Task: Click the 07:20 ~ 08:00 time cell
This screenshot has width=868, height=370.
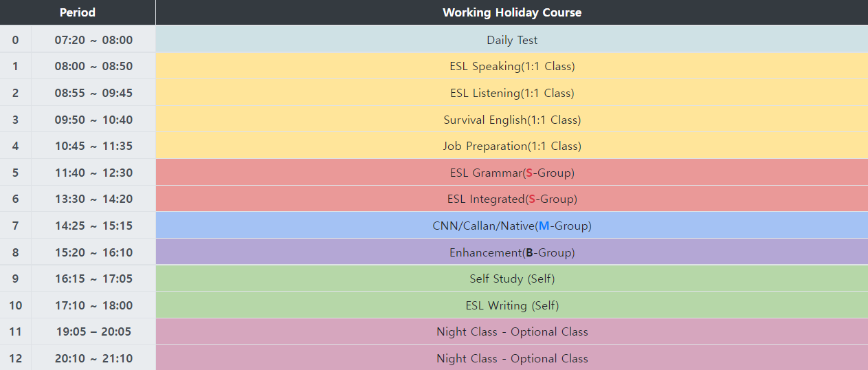Action: (93, 40)
